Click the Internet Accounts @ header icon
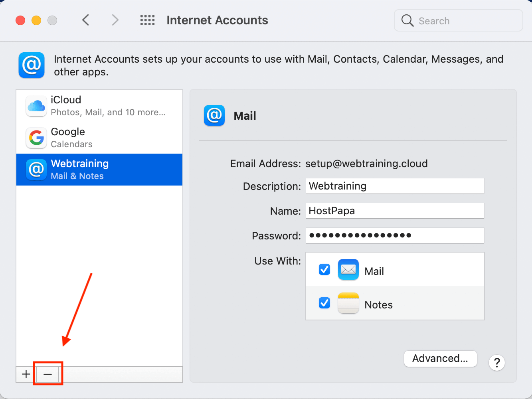This screenshot has width=532, height=399. pyautogui.click(x=31, y=65)
